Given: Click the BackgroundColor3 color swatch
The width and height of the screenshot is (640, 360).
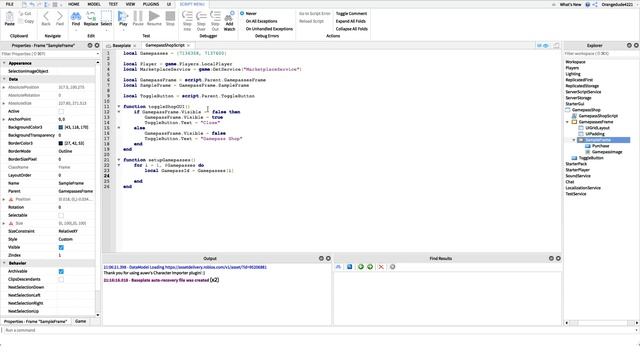Looking at the screenshot, I should pos(61,127).
